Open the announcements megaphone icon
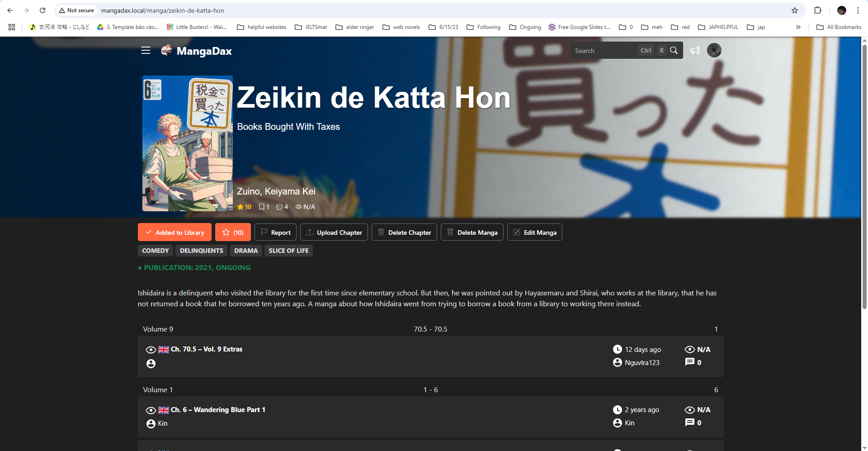 pyautogui.click(x=695, y=50)
